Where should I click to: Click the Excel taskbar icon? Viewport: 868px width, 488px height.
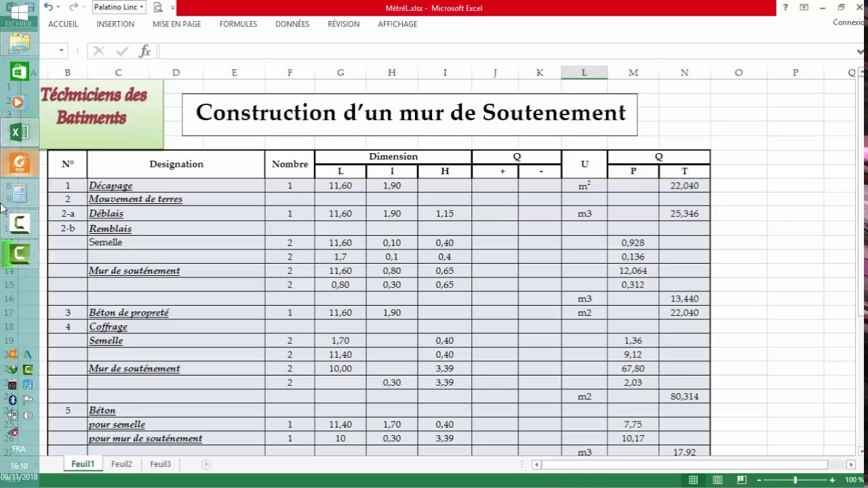point(19,132)
